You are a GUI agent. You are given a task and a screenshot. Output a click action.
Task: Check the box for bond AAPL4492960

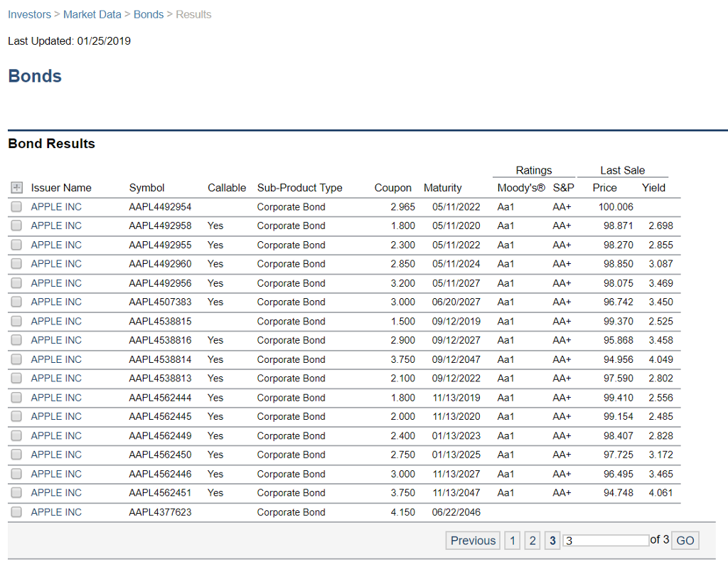(x=16, y=264)
